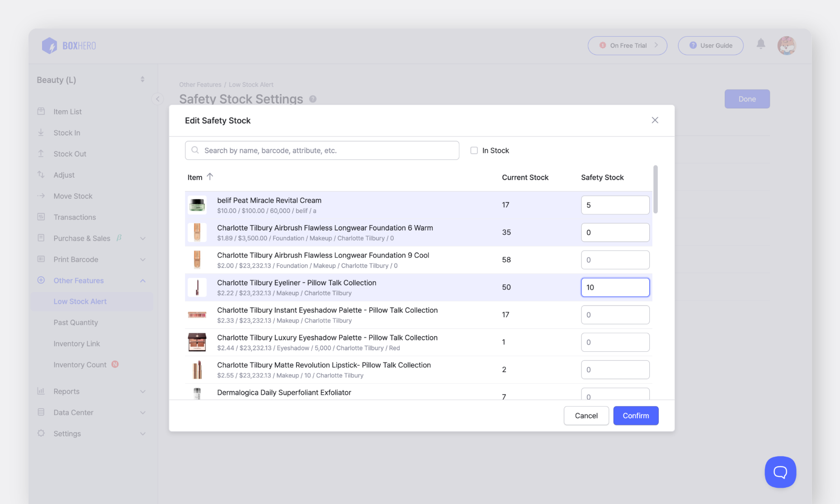The height and width of the screenshot is (504, 840).
Task: Expand the Purchase & Sales menu
Action: pyautogui.click(x=142, y=238)
